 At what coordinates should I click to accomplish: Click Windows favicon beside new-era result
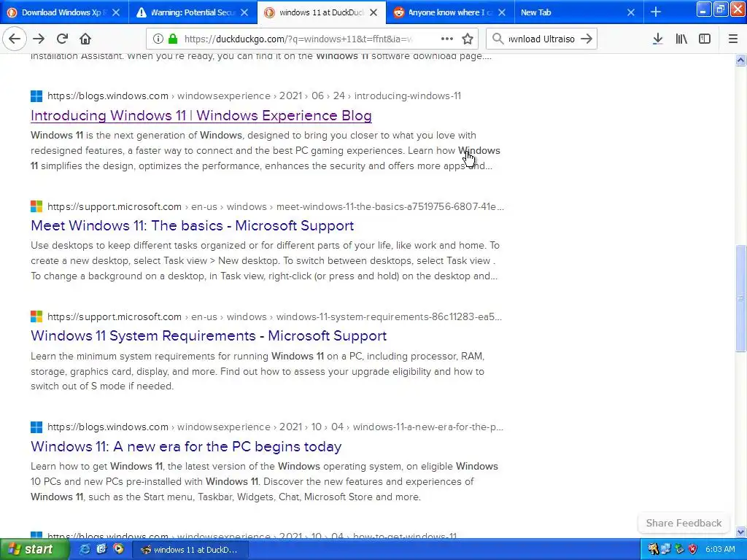click(36, 427)
